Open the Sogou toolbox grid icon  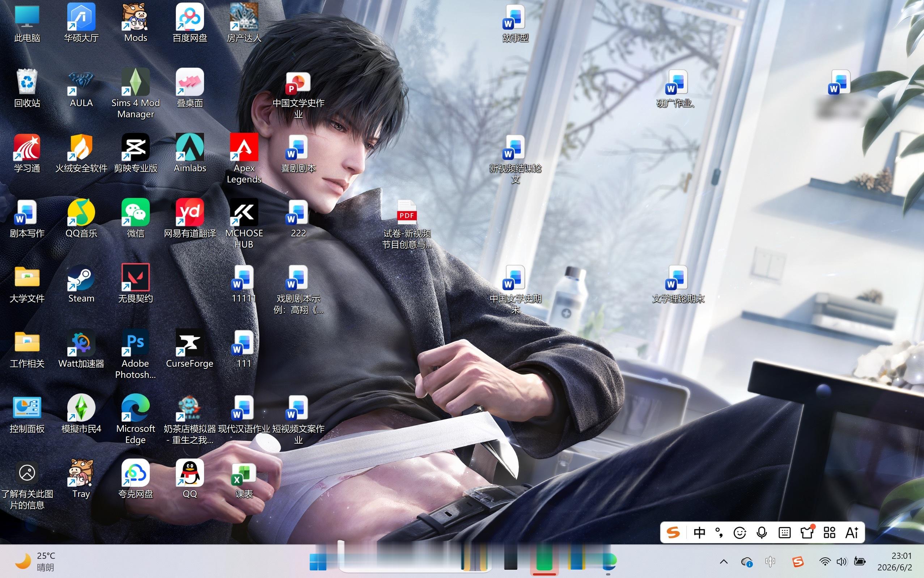point(829,532)
